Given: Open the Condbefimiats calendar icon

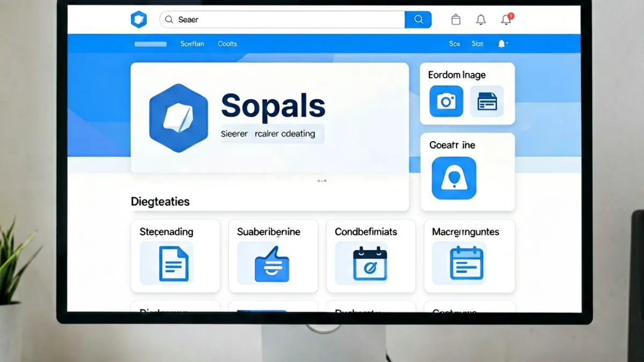Looking at the screenshot, I should click(x=370, y=263).
